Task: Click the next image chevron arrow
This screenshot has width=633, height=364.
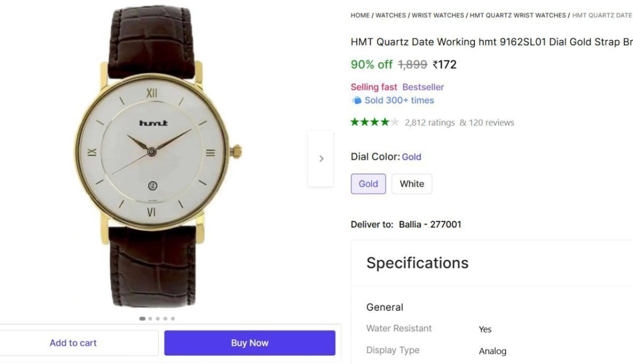Action: pos(321,158)
